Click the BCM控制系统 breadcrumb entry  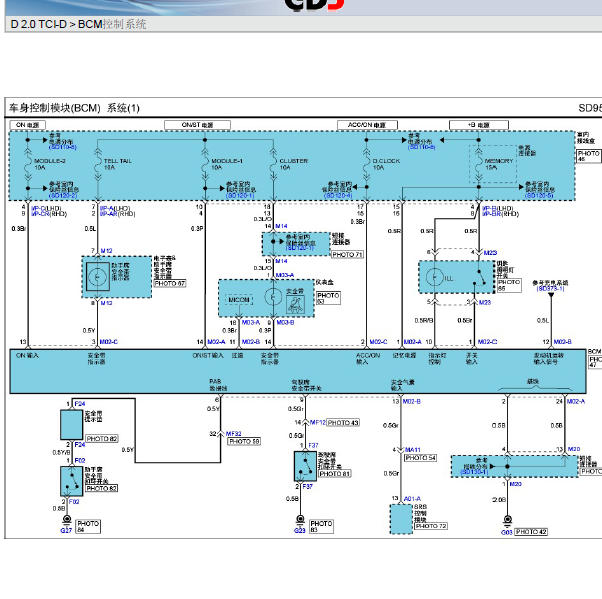tap(112, 24)
